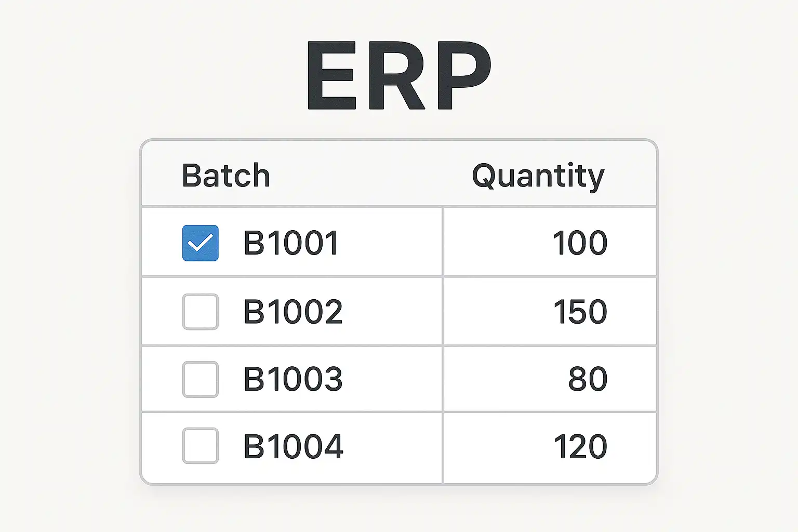Click the quantity value 120
The height and width of the screenshot is (532, 798).
coord(580,446)
